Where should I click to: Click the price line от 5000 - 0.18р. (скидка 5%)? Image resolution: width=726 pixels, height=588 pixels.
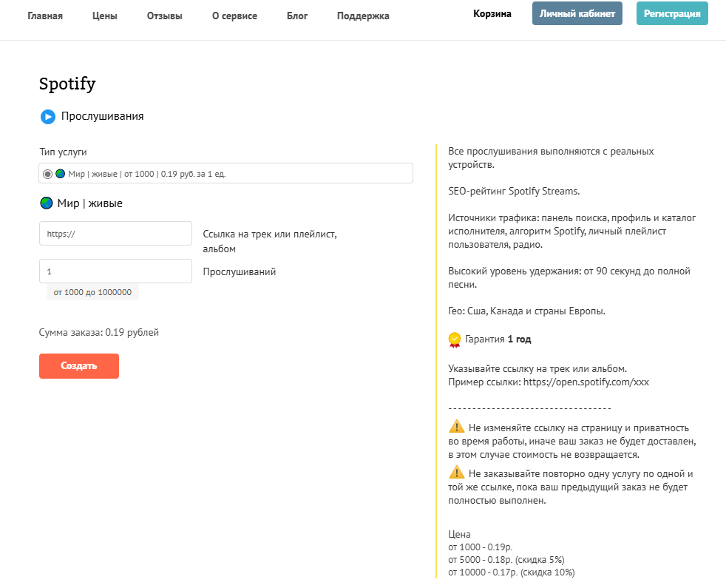point(506,560)
